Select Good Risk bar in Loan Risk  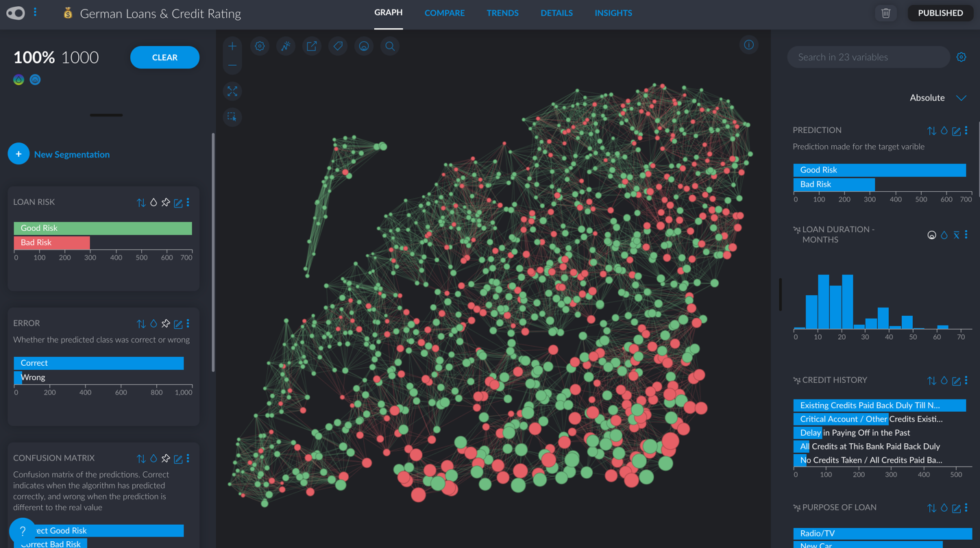(103, 228)
